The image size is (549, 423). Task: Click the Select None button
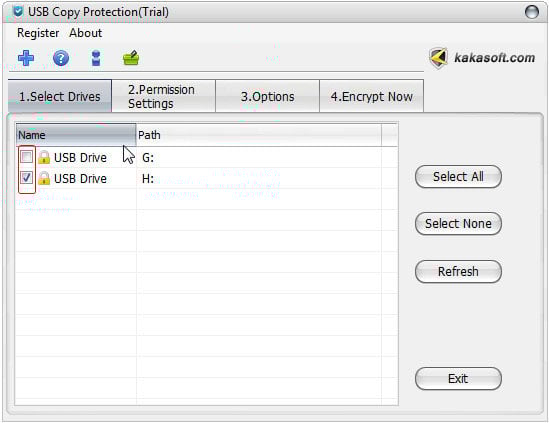pos(458,223)
